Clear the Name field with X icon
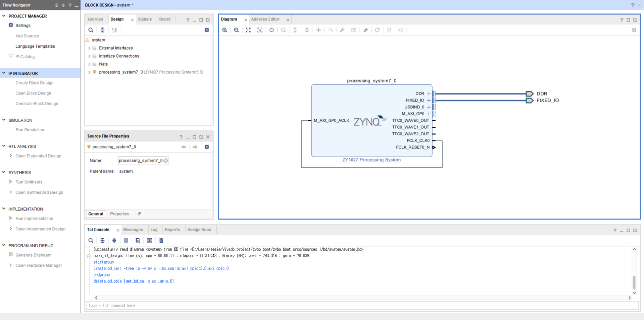644x320 pixels. [x=166, y=161]
